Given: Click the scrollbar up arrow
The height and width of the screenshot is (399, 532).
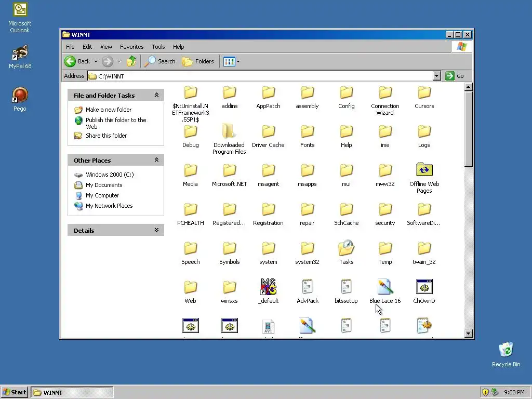Looking at the screenshot, I should coord(468,87).
